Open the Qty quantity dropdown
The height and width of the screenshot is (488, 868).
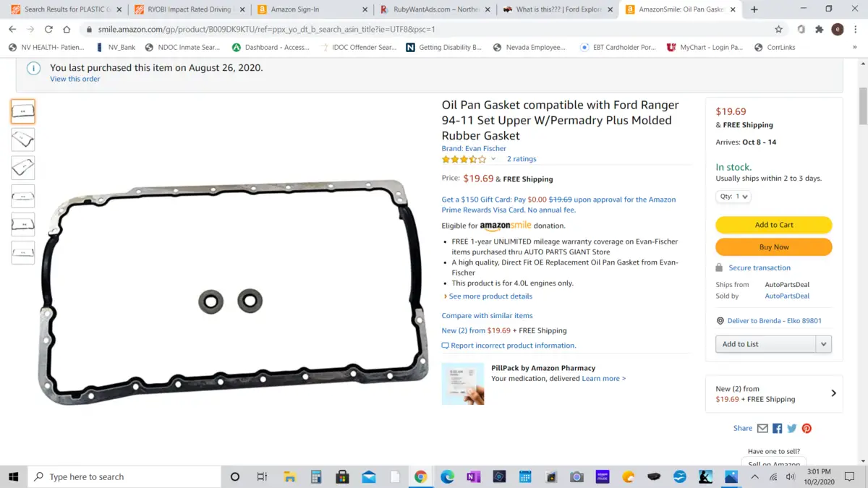click(x=733, y=197)
